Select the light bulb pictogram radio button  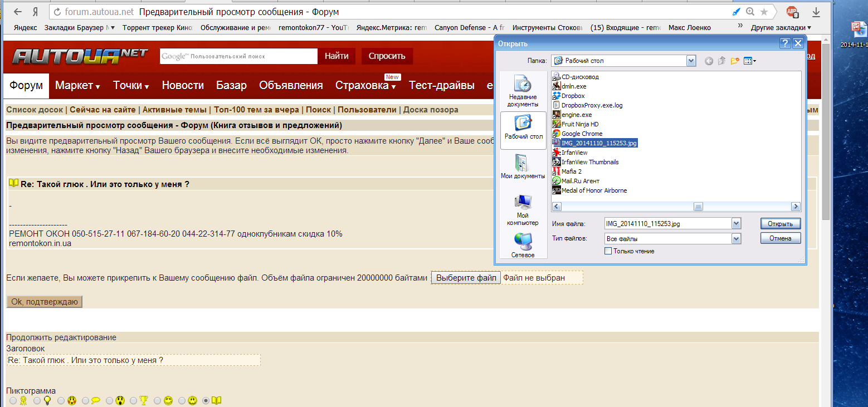(37, 400)
